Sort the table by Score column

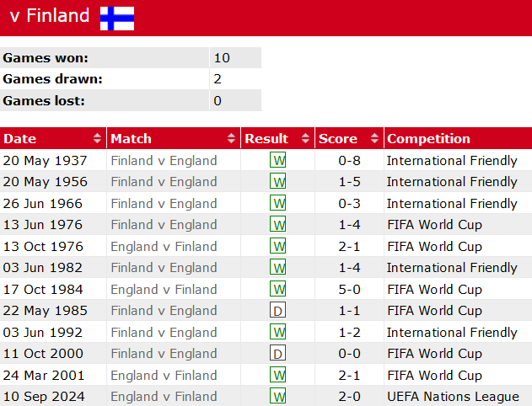(348, 139)
